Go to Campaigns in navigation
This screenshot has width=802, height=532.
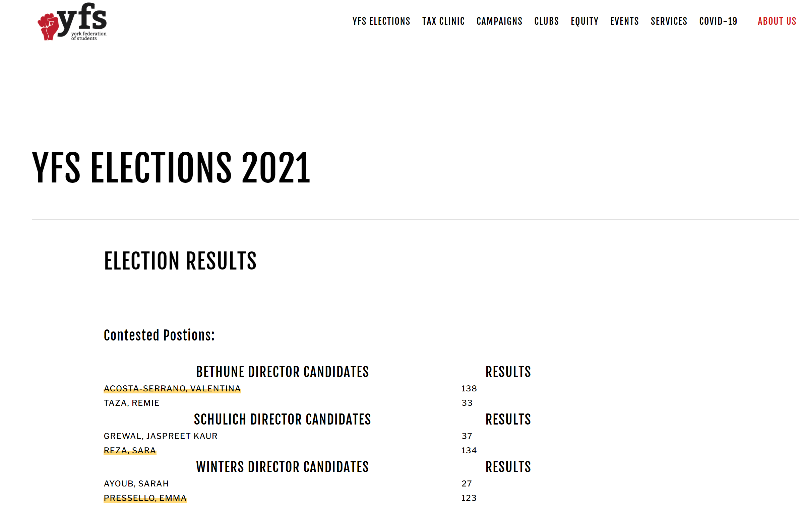(x=499, y=21)
